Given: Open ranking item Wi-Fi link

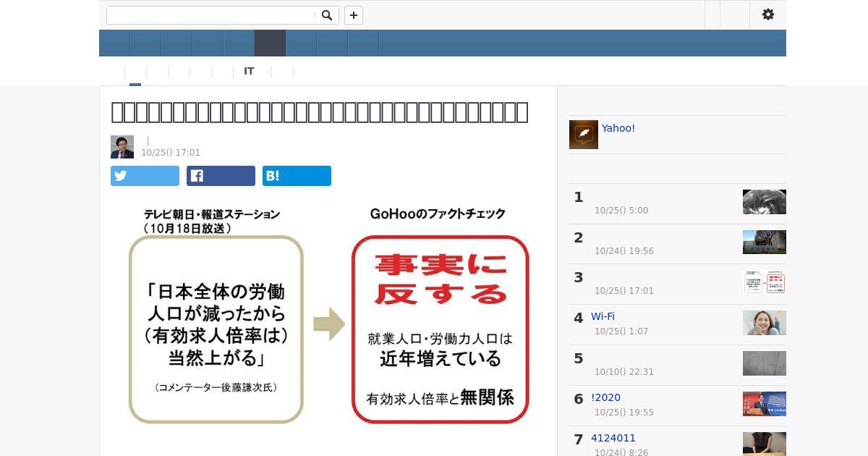Looking at the screenshot, I should (x=603, y=316).
